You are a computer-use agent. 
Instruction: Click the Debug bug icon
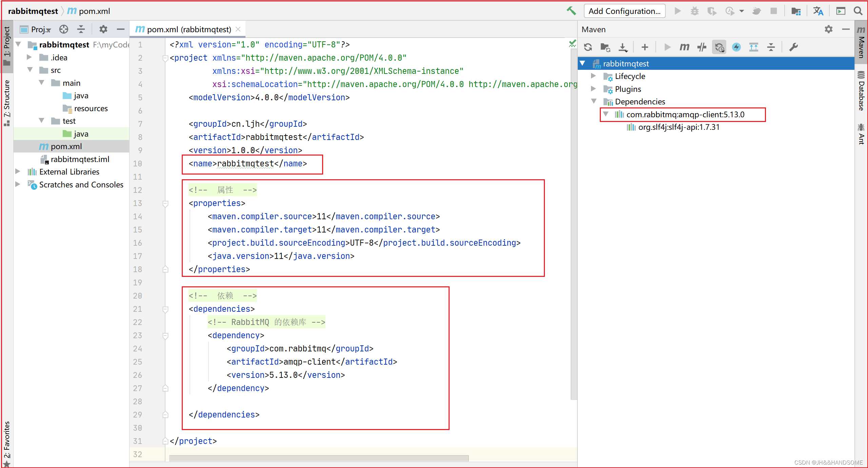click(x=694, y=11)
